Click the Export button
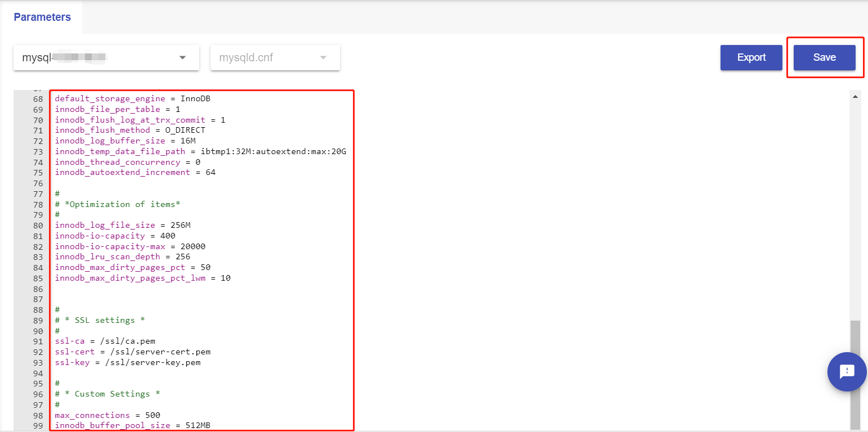The image size is (868, 432). 751,57
